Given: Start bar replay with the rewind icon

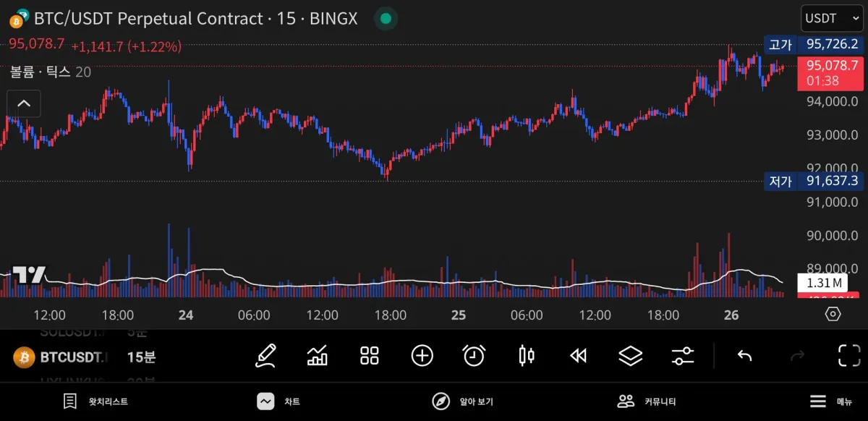Looking at the screenshot, I should 578,356.
